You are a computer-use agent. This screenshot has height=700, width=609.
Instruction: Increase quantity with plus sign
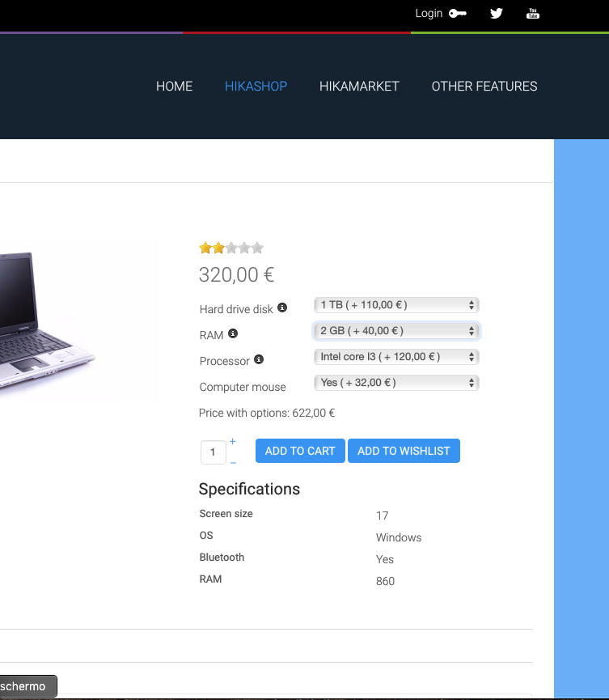tap(232, 442)
